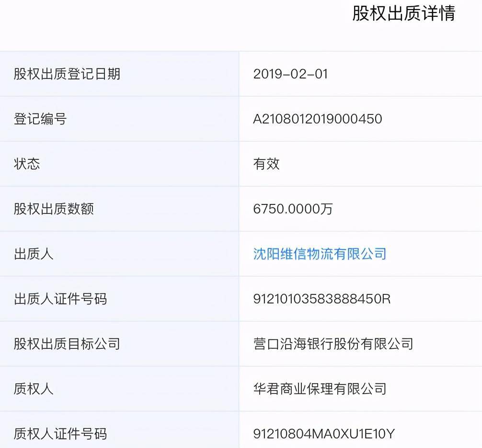Open the 沈阳维信物流有限公司 pledgor link
Screen dimensions: 482x448
318,254
